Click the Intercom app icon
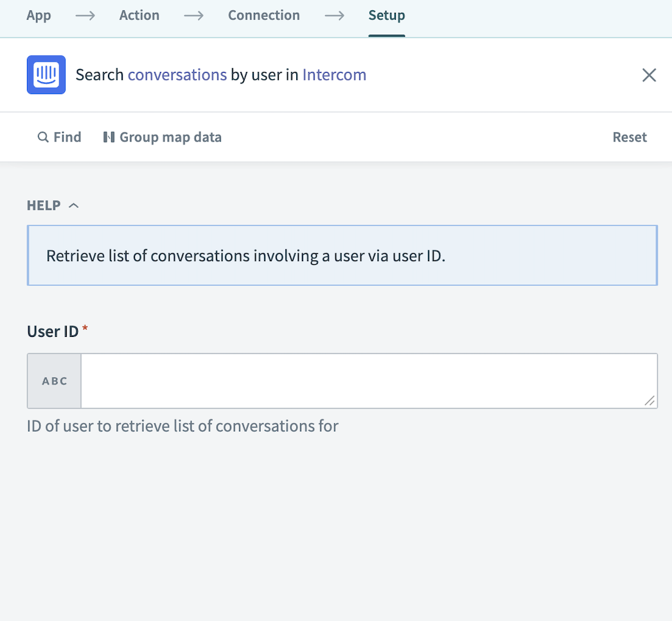Image resolution: width=672 pixels, height=621 pixels. (x=45, y=75)
